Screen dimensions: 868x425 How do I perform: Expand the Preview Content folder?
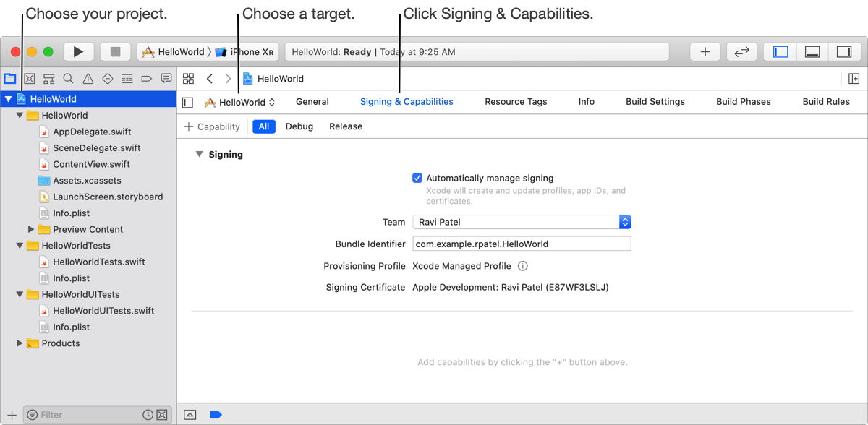[31, 229]
